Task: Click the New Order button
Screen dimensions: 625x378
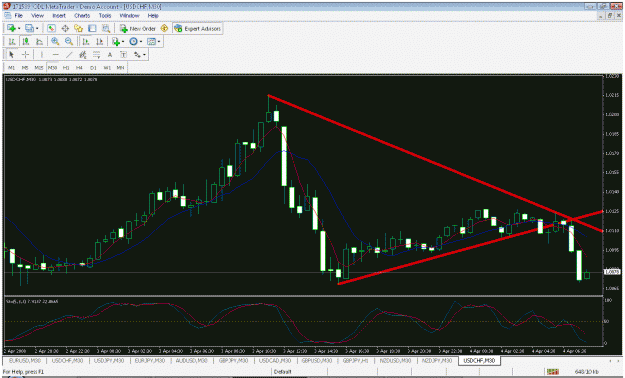Action: [138, 28]
